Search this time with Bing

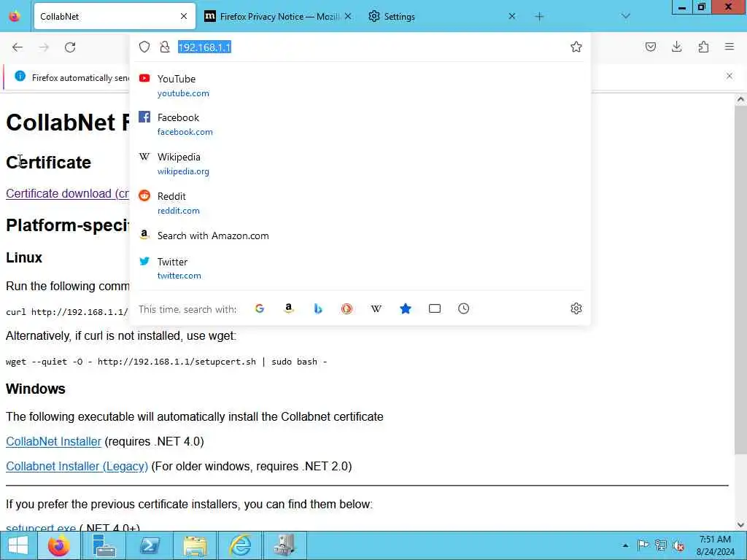pyautogui.click(x=318, y=308)
